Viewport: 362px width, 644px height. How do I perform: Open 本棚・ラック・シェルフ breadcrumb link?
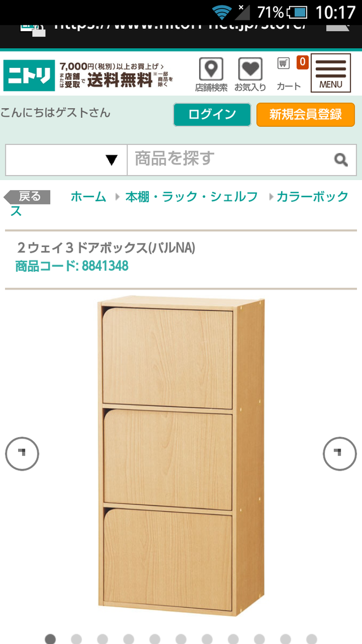[x=191, y=197]
